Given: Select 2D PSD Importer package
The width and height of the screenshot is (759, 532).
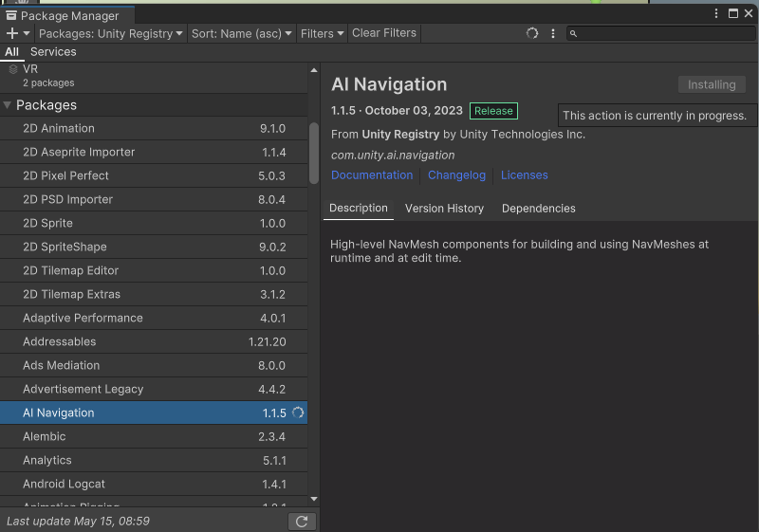Looking at the screenshot, I should 154,199.
